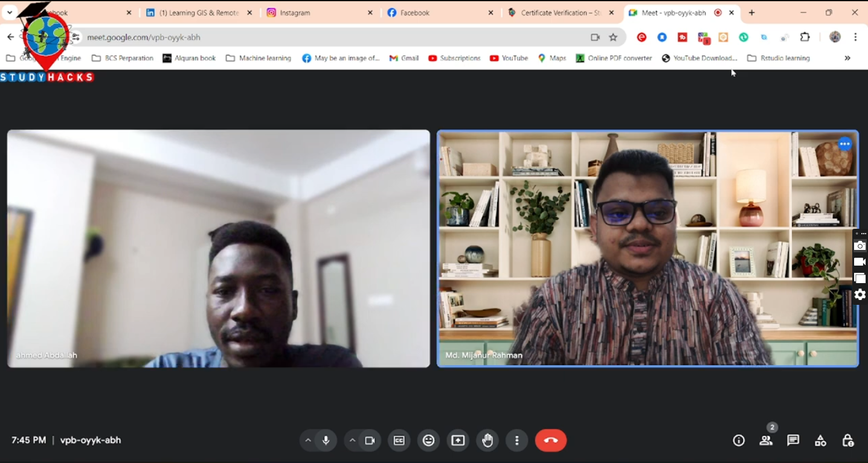The image size is (868, 463).
Task: Click the green circular arrows extension icon
Action: tap(744, 37)
